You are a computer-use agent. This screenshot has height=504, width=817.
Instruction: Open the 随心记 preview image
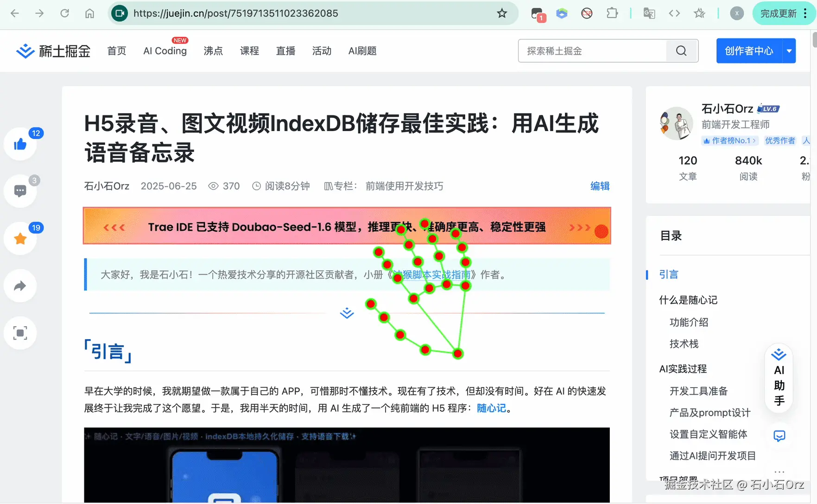347,465
